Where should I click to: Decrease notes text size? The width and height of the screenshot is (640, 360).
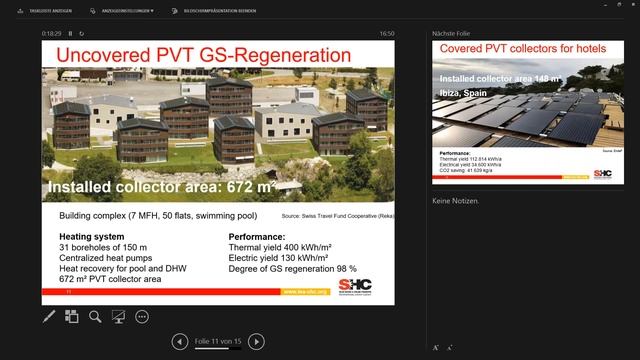pyautogui.click(x=449, y=348)
